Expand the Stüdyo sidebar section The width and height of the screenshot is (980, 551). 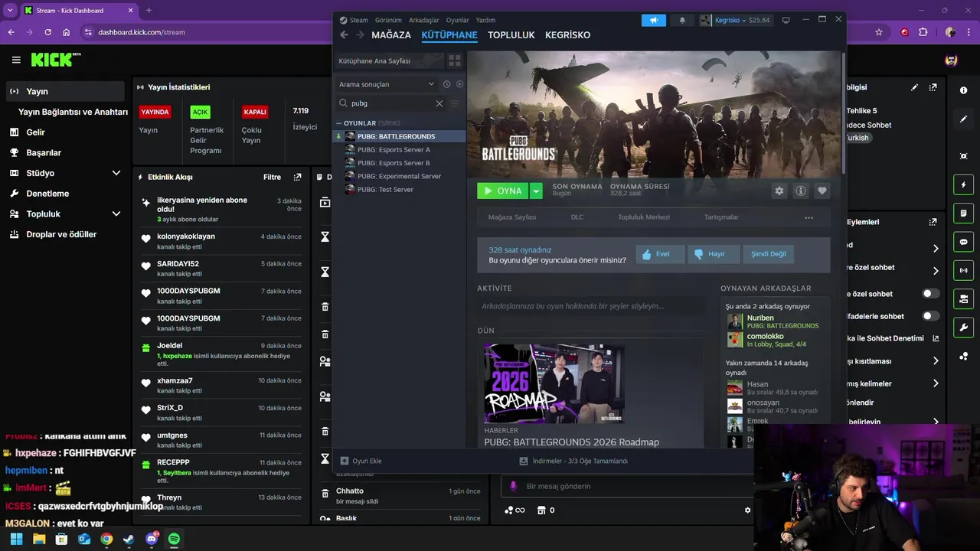point(116,173)
